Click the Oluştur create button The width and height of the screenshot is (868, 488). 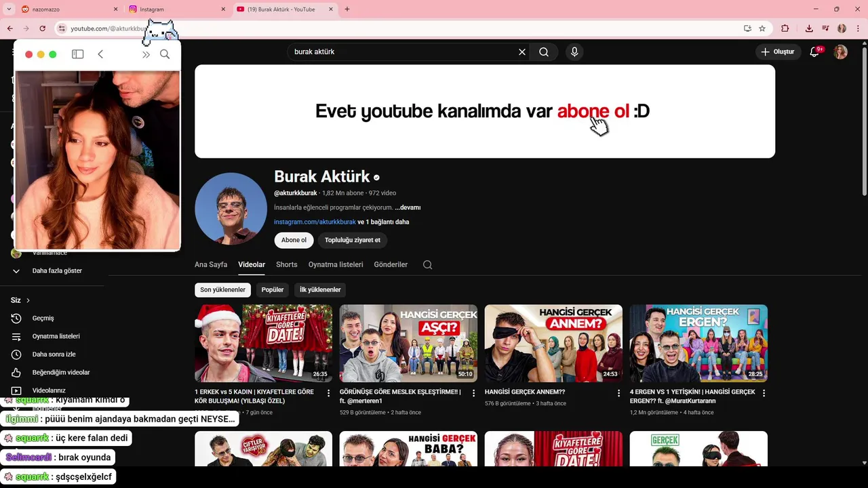click(x=778, y=52)
